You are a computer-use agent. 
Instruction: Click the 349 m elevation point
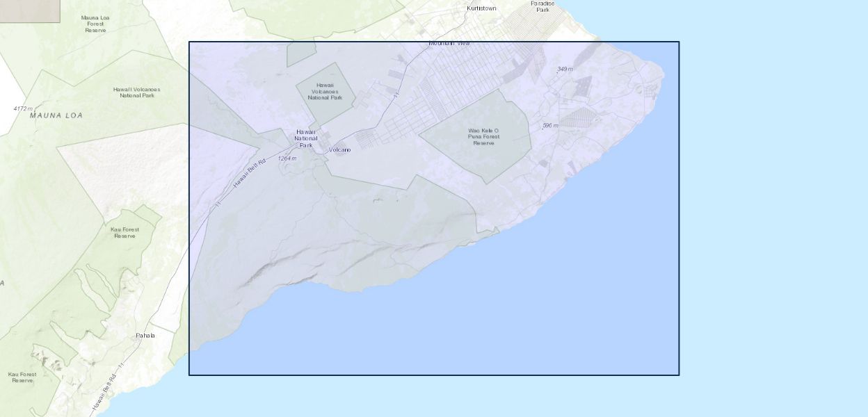[565, 69]
